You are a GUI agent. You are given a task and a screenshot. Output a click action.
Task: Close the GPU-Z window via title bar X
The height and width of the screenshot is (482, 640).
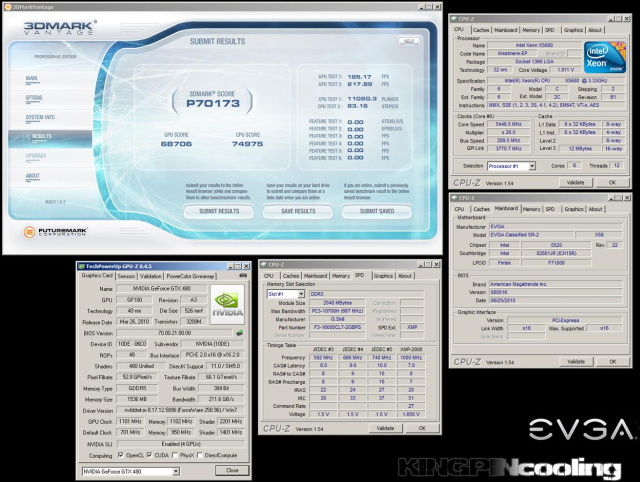pos(246,266)
